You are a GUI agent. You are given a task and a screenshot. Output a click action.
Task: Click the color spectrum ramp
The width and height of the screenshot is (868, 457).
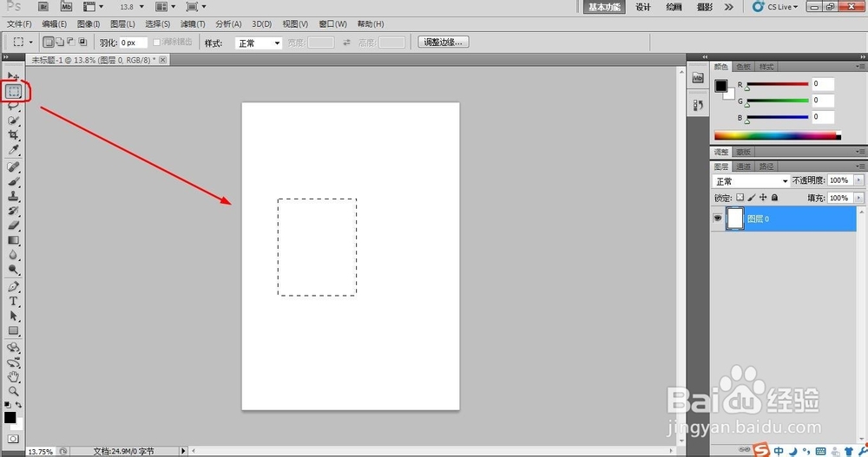[x=777, y=135]
